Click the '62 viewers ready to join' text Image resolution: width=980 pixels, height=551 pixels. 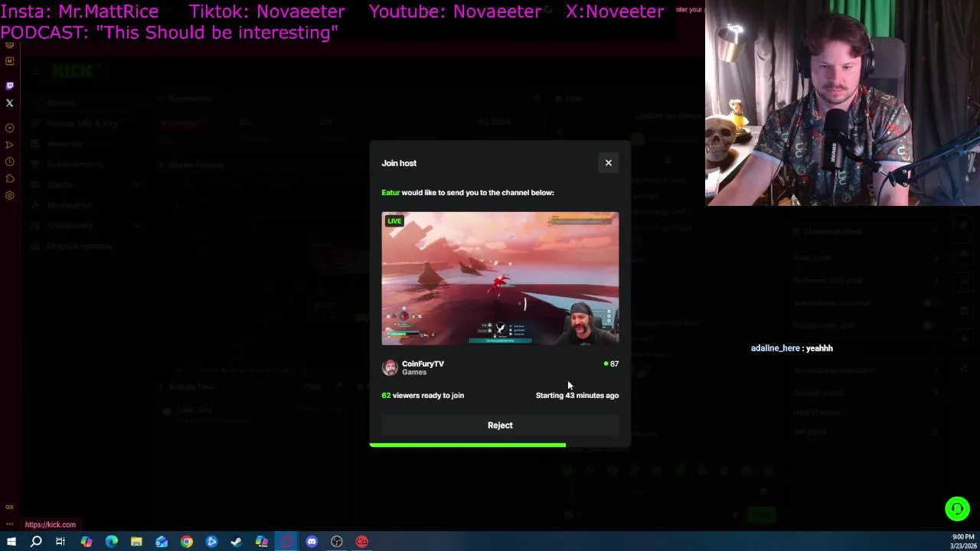[423, 396]
